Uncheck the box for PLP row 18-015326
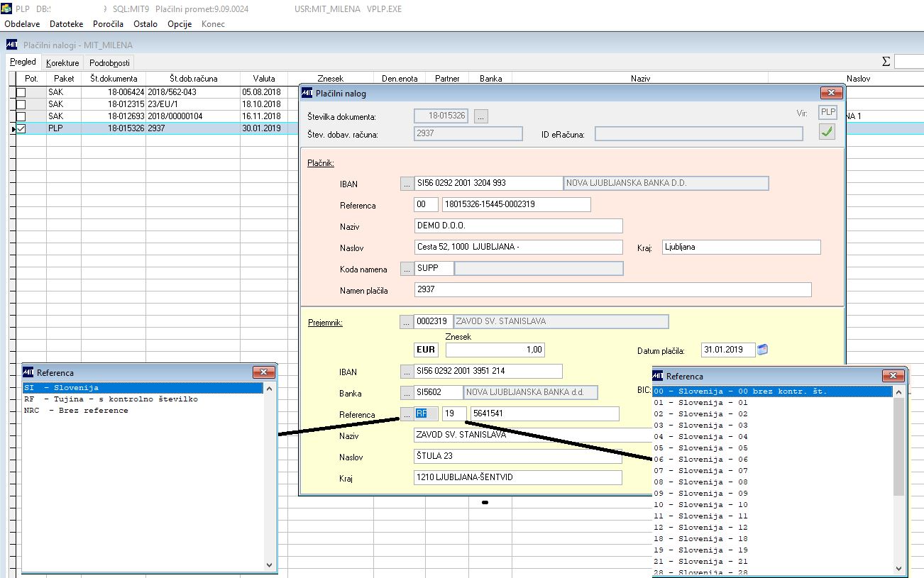Screen dimensions: 924x578 pyautogui.click(x=21, y=128)
